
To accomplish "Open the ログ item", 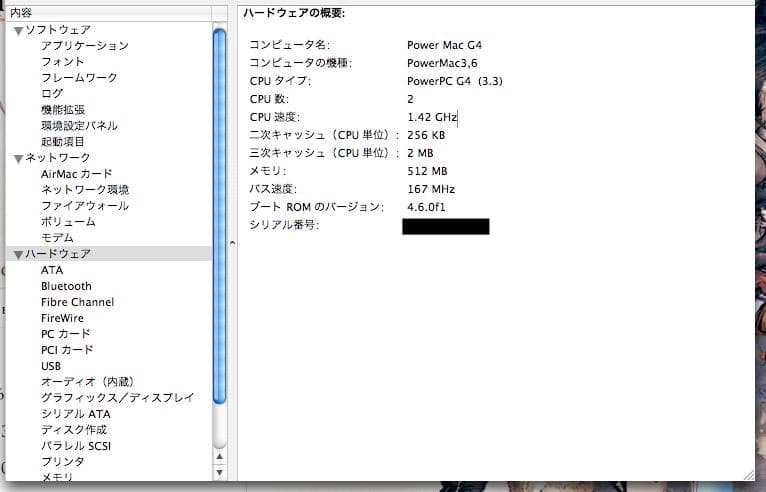I will point(52,94).
